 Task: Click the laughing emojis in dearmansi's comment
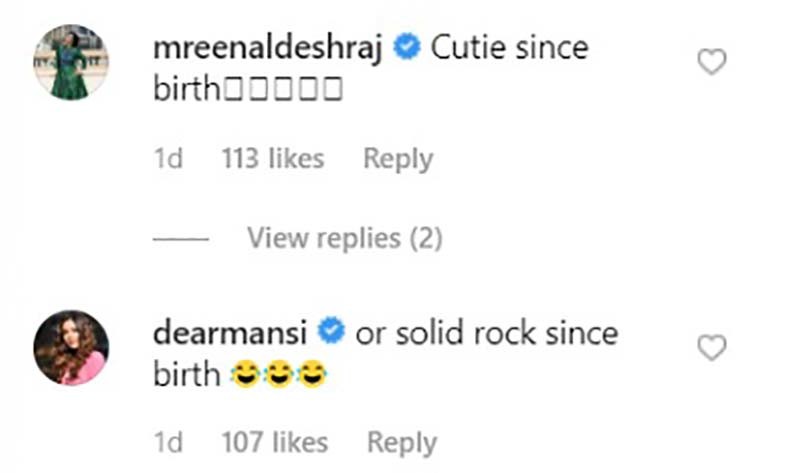point(279,374)
